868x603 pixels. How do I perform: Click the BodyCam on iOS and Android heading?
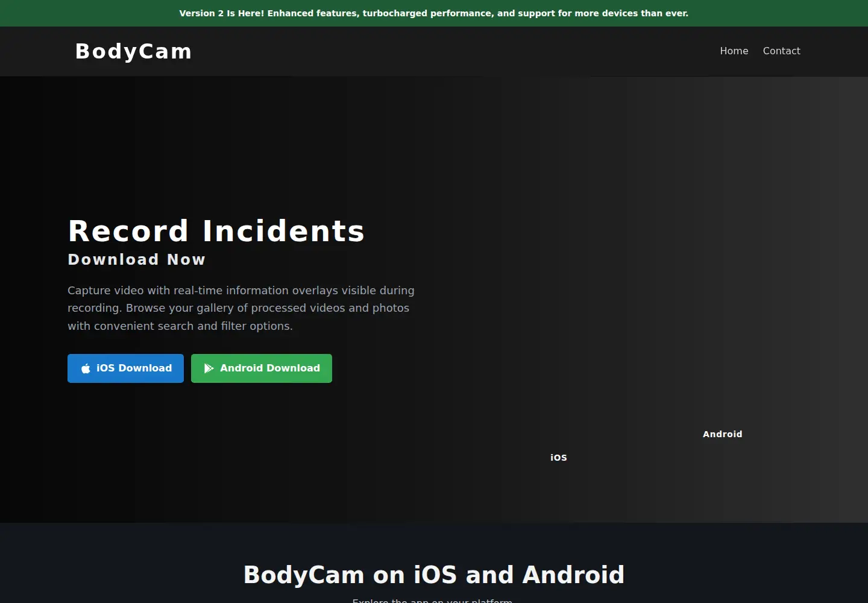(x=434, y=575)
